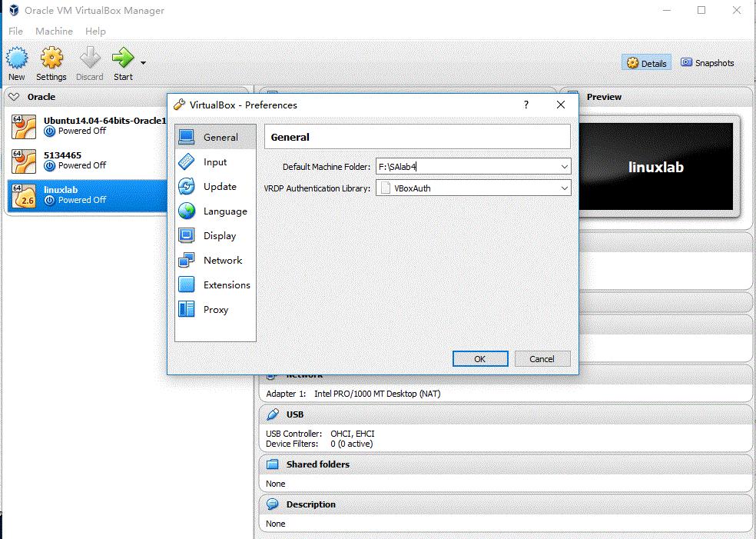
Task: Open the General preferences page
Action: [215, 137]
